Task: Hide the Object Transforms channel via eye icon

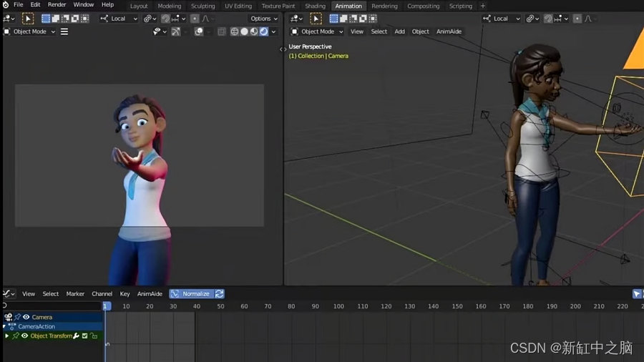Action: click(x=24, y=336)
